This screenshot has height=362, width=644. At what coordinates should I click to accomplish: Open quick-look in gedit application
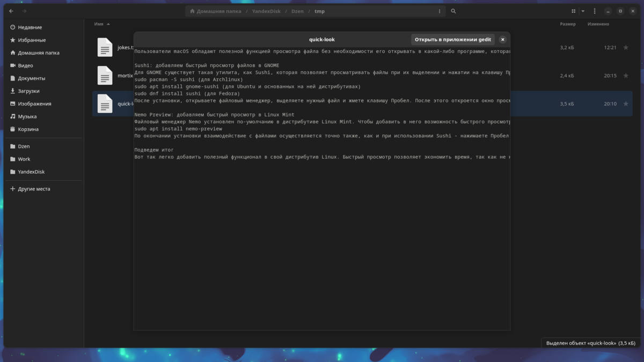(x=452, y=39)
